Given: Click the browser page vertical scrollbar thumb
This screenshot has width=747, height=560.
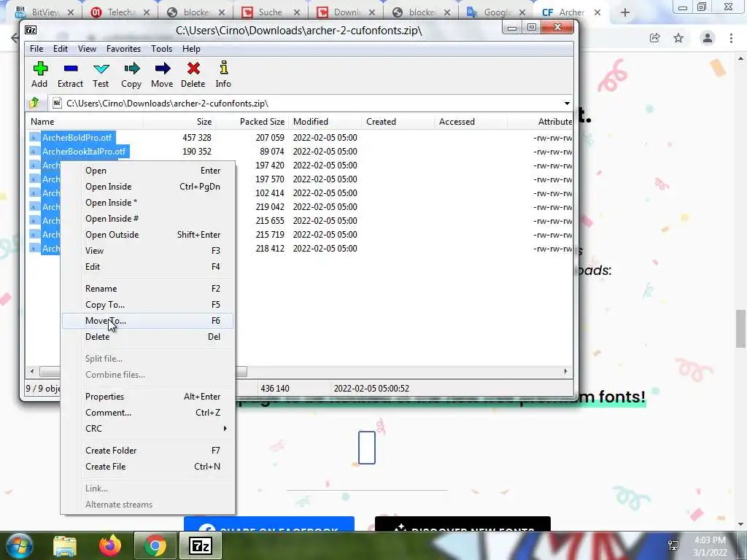Looking at the screenshot, I should pos(740,329).
